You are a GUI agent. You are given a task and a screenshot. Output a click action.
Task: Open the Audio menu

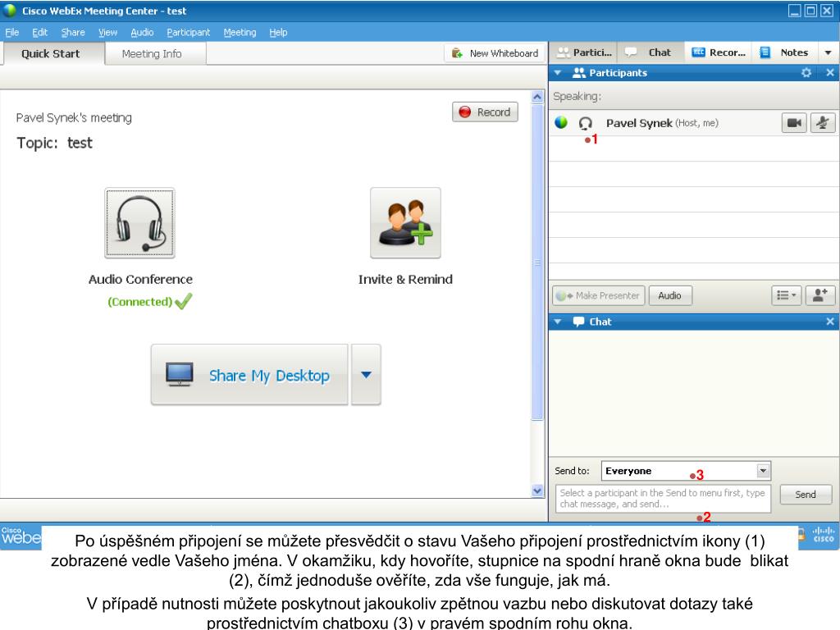tap(142, 32)
